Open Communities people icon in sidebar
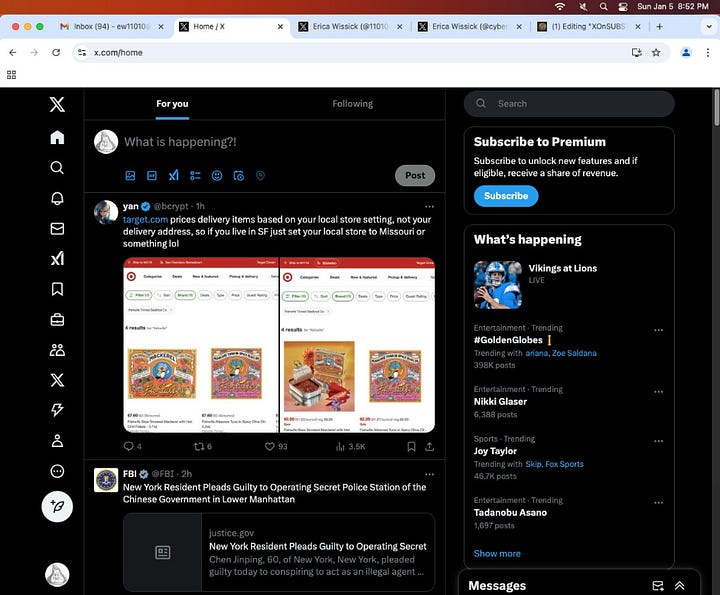 click(x=57, y=350)
